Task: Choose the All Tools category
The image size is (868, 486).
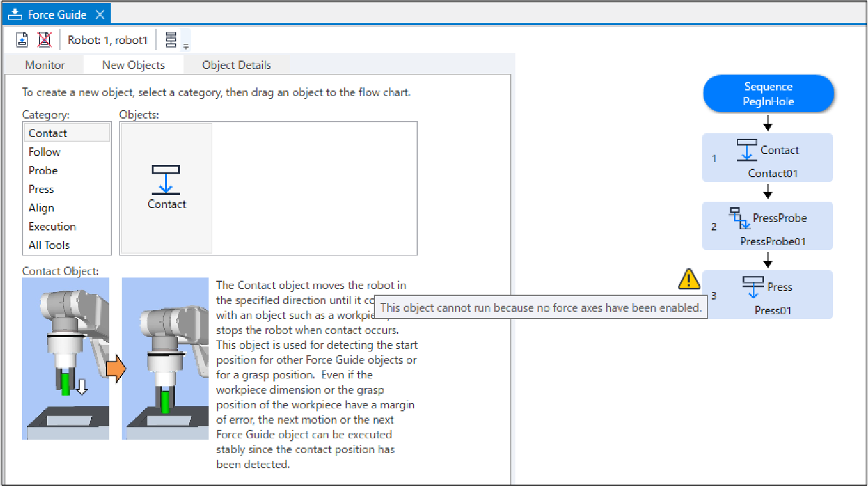Action: [x=49, y=245]
